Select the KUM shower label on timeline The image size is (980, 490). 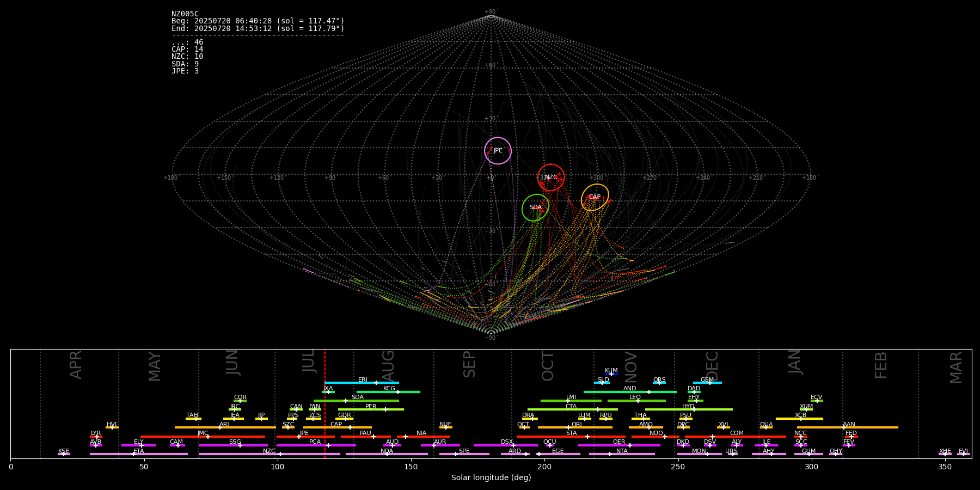pyautogui.click(x=611, y=371)
